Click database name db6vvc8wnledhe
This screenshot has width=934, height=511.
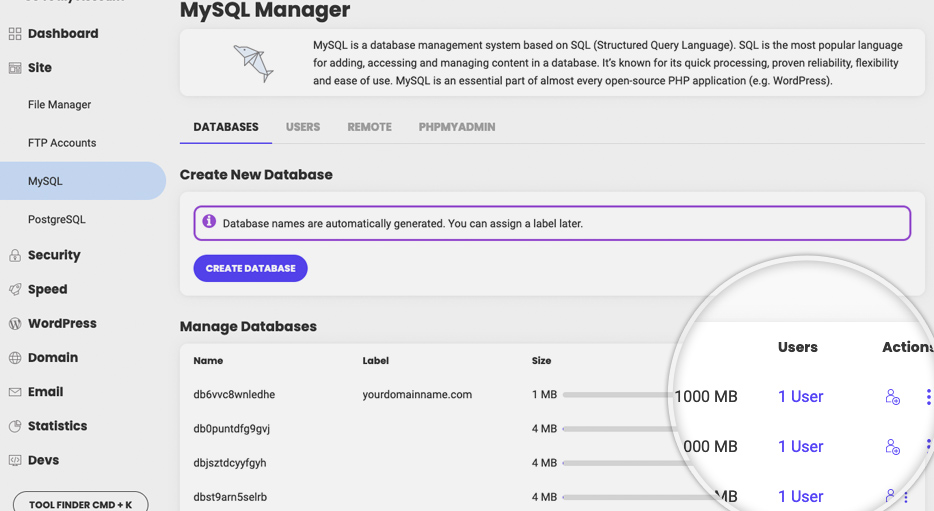click(x=234, y=395)
